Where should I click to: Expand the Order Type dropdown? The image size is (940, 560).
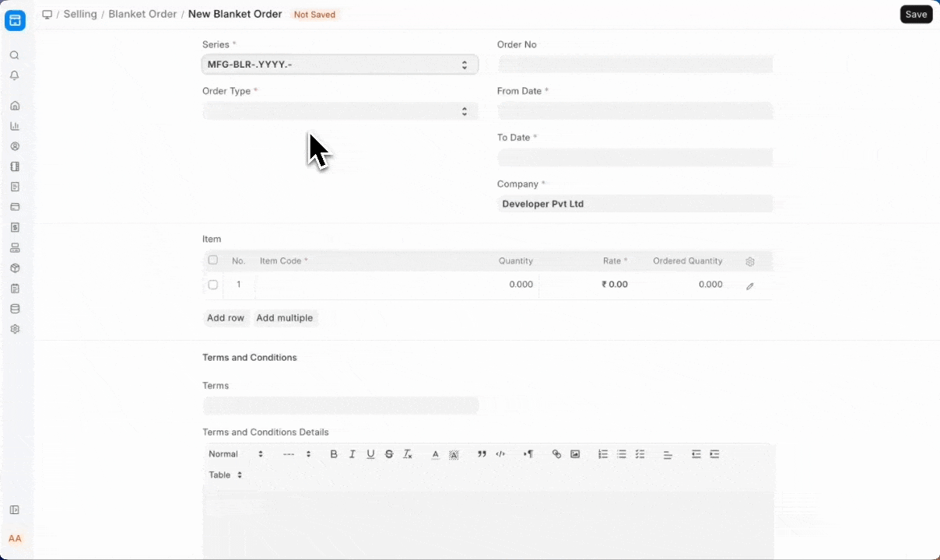339,111
